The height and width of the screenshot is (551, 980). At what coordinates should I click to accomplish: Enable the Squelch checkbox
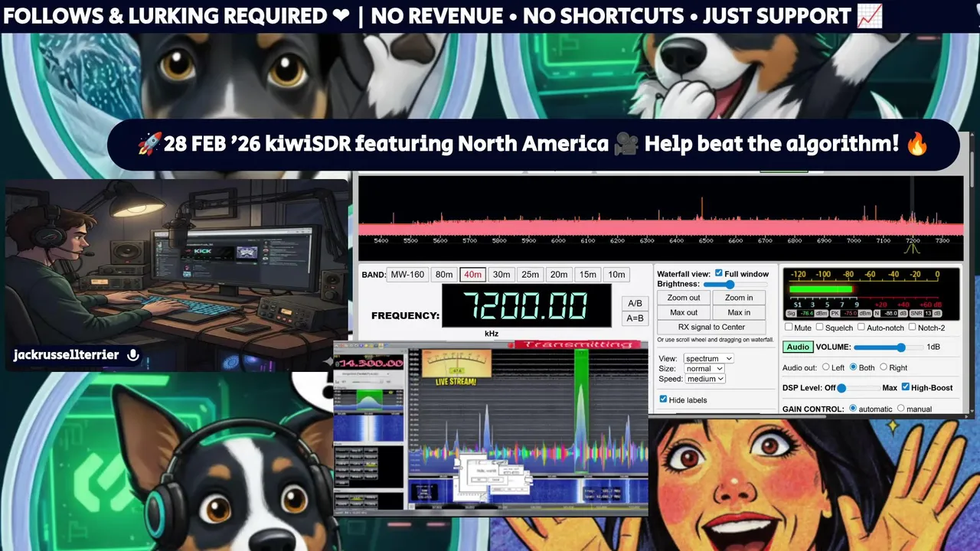(820, 328)
